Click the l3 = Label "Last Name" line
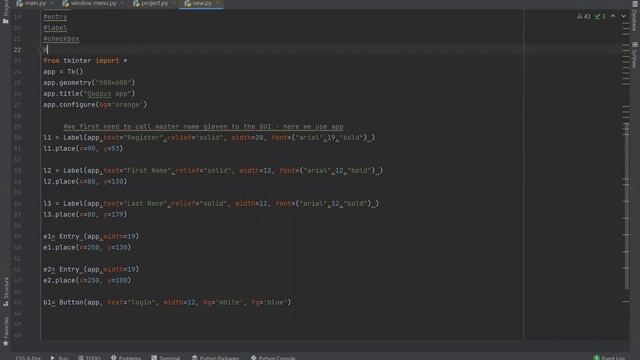Viewport: 640px width, 360px height. pyautogui.click(x=211, y=204)
